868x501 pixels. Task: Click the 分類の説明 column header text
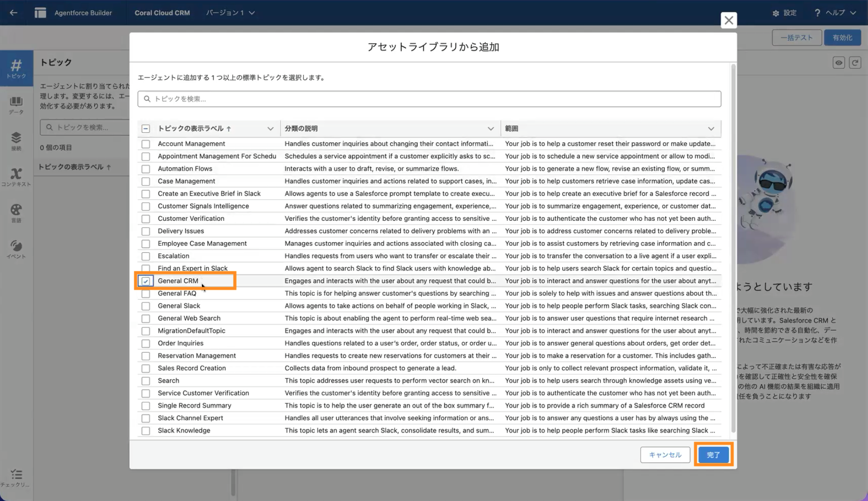(301, 128)
